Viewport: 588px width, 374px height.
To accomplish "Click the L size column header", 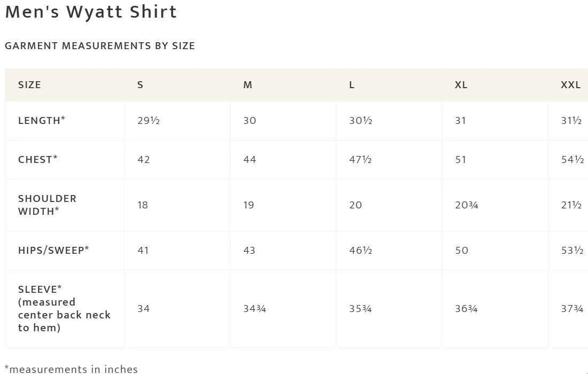I will coord(352,85).
